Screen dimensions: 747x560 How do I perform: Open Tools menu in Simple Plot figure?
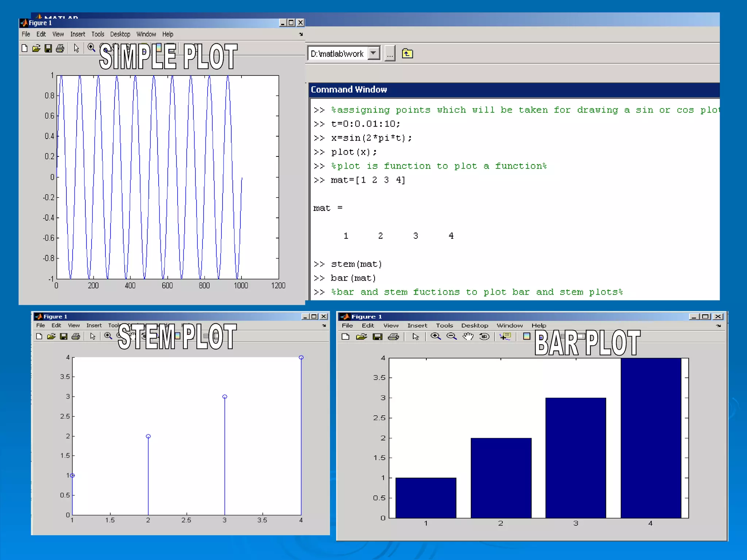98,34
